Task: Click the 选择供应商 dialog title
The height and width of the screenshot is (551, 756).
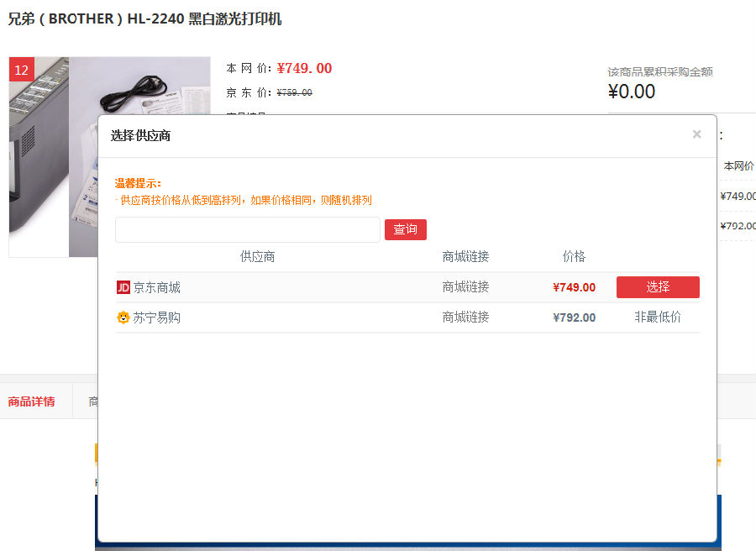Action: pyautogui.click(x=140, y=135)
